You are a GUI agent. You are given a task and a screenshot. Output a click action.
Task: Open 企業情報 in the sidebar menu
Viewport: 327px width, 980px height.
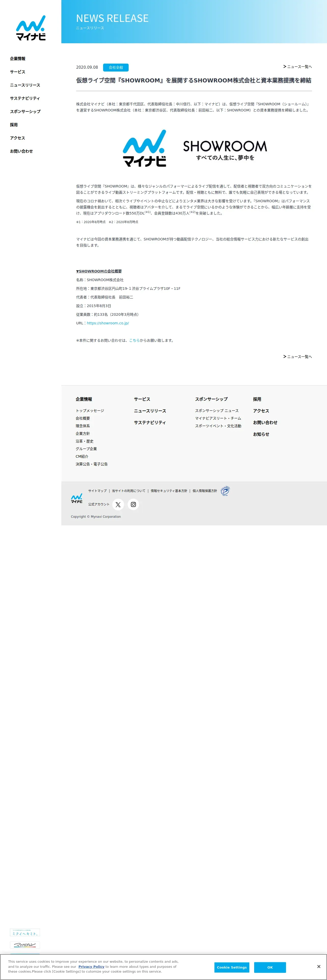click(18, 59)
